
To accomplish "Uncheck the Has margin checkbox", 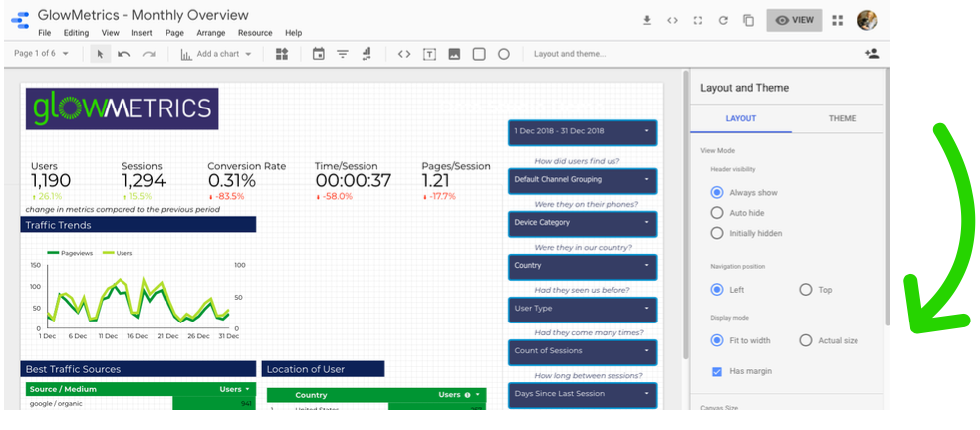I will click(x=717, y=371).
